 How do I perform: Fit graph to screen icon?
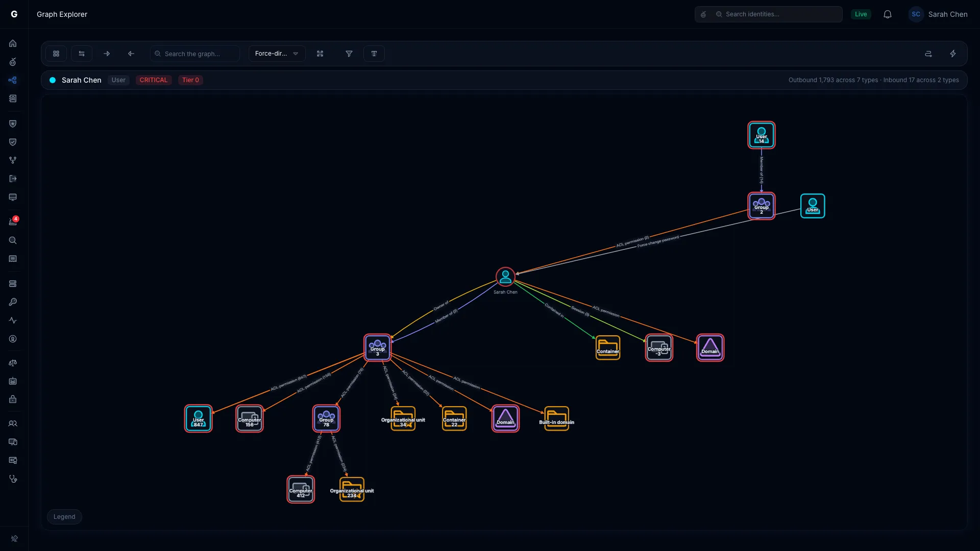coord(320,54)
